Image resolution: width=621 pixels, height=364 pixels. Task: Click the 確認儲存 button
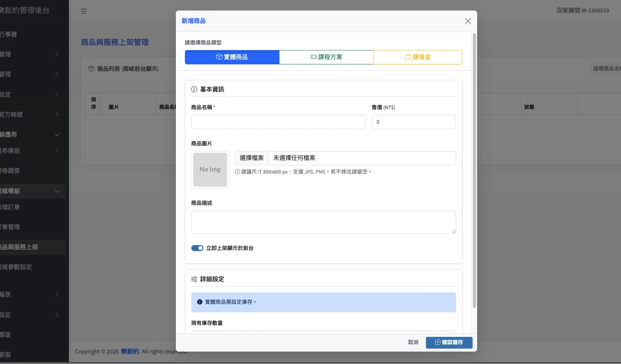point(449,342)
